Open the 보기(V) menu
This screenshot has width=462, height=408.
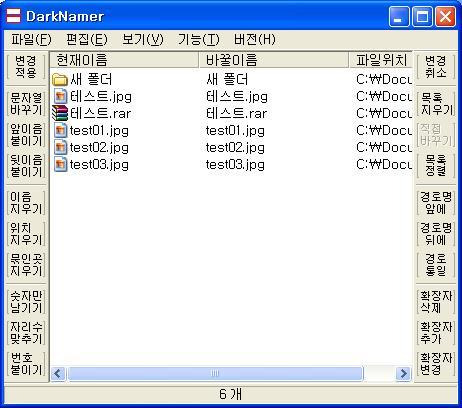pos(143,39)
